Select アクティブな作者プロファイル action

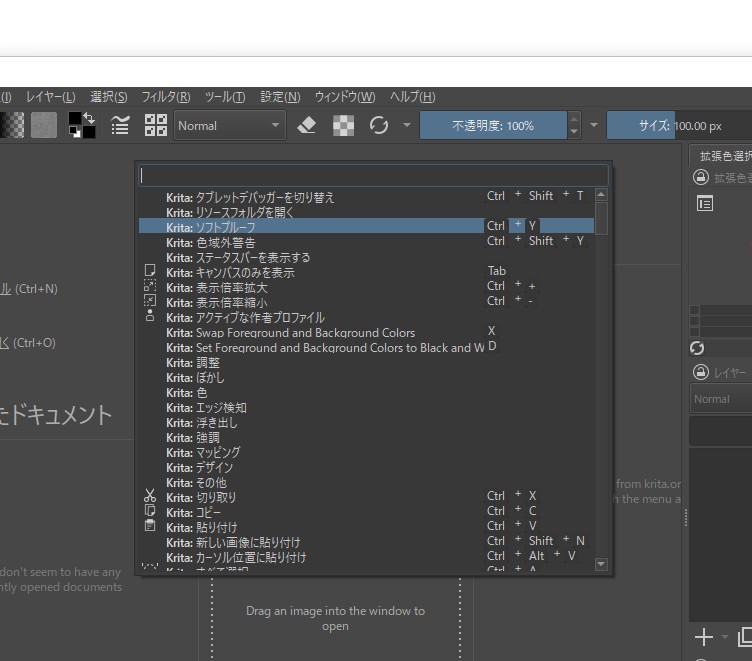tap(366, 317)
